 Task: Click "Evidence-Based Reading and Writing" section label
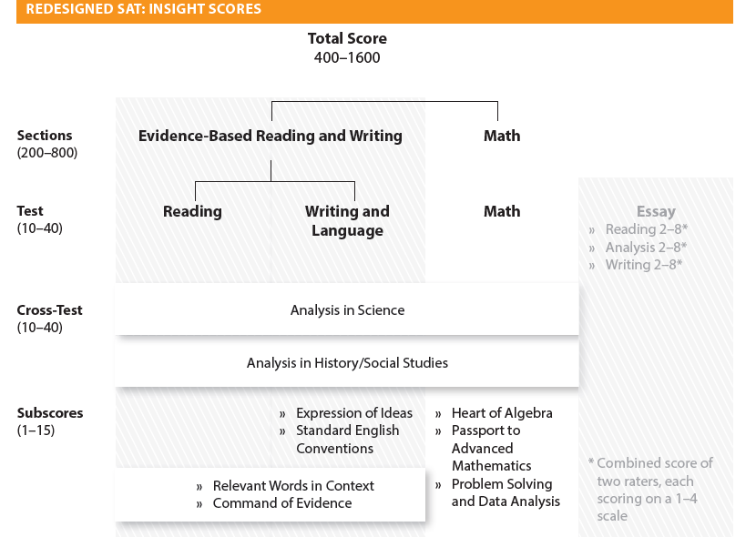click(271, 136)
